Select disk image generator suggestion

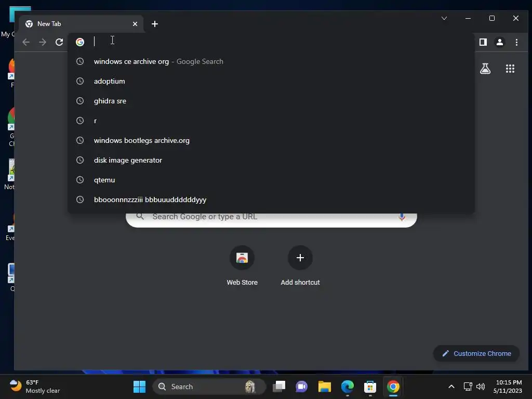(x=271, y=160)
